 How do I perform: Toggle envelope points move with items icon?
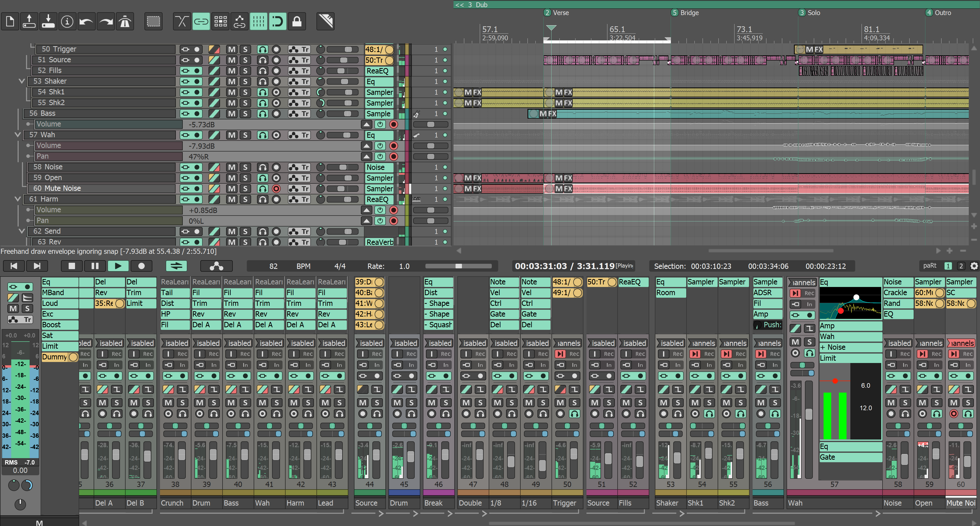click(239, 21)
